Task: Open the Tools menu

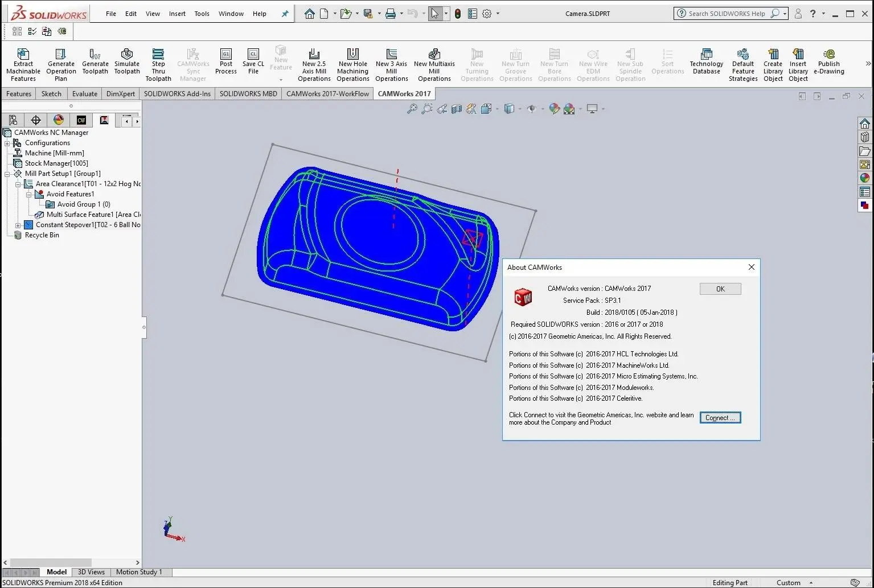Action: click(202, 14)
